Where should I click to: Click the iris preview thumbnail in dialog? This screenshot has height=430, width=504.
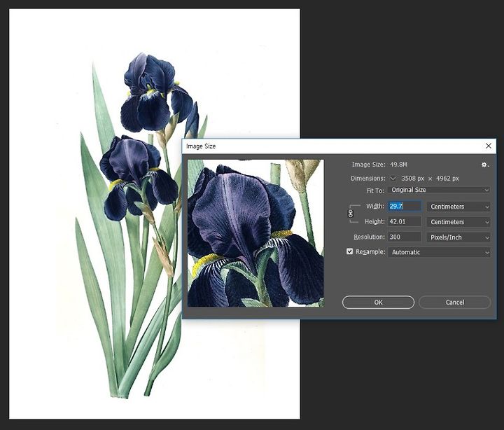point(256,233)
